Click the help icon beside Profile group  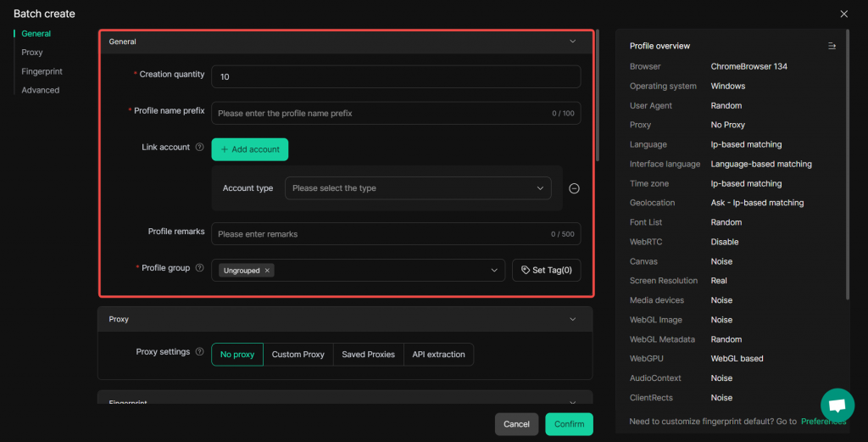(200, 268)
